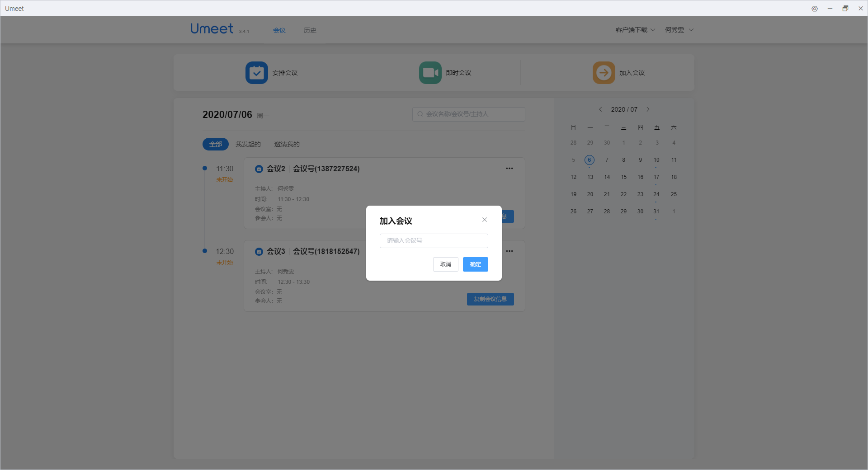868x470 pixels.
Task: Open the settings gear in the title bar
Action: (x=815, y=8)
